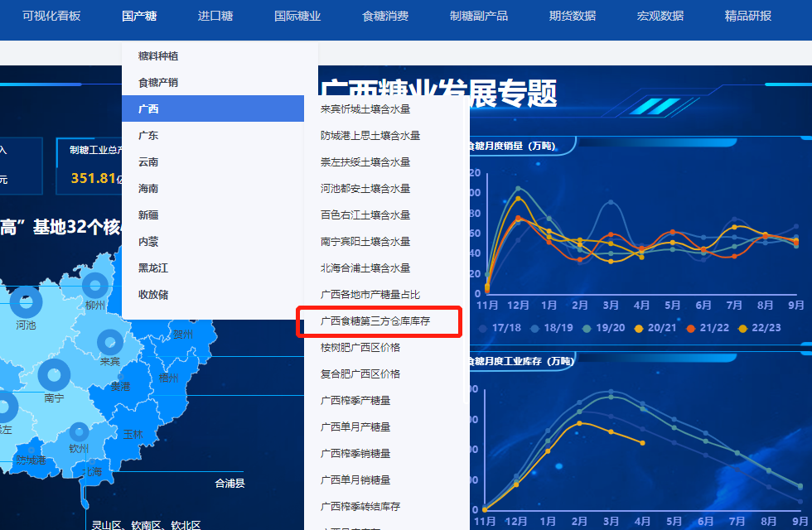Open the 进口糖 navigation dropdown
The width and height of the screenshot is (812, 530).
pos(215,16)
